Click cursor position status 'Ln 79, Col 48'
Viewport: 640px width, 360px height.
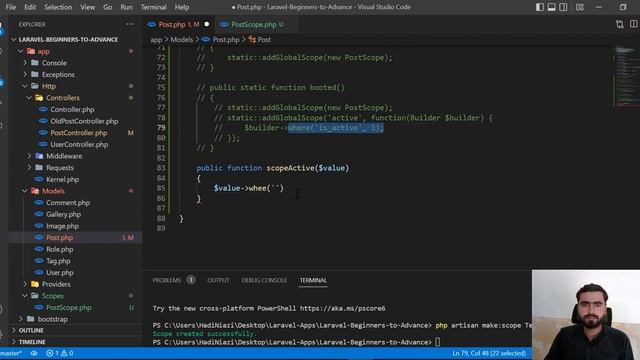click(489, 353)
